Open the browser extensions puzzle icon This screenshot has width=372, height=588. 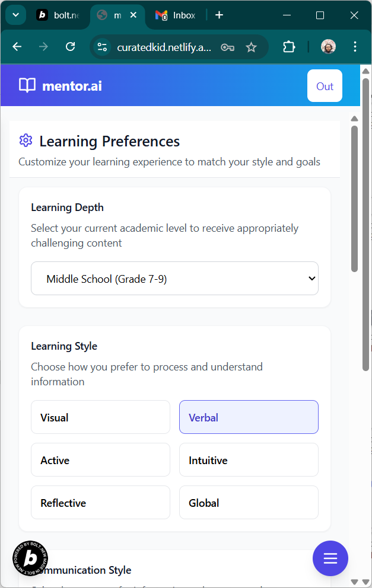[x=289, y=47]
